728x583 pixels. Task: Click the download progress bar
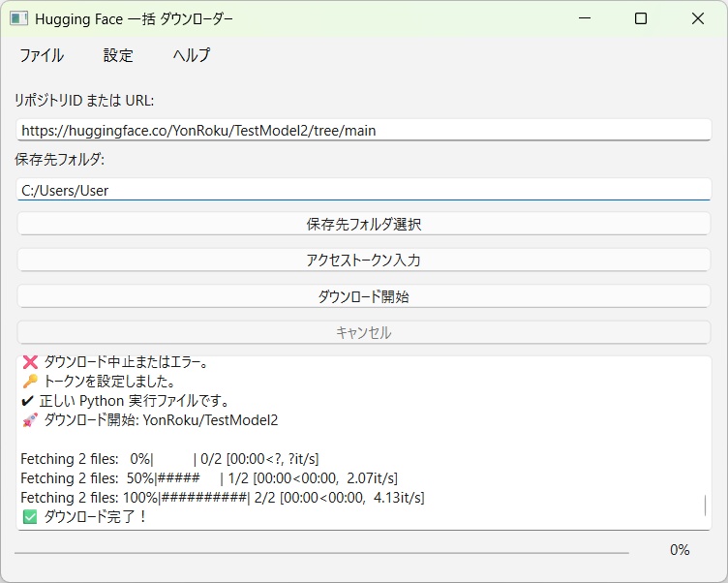(x=321, y=553)
